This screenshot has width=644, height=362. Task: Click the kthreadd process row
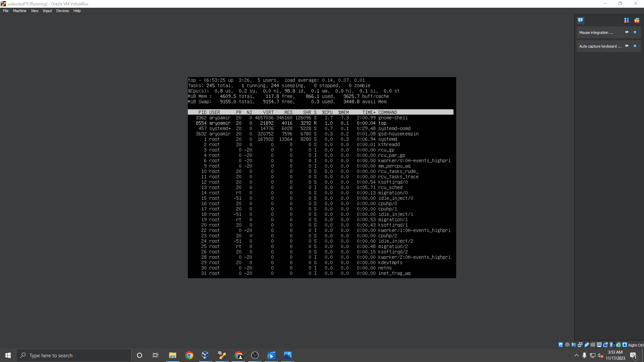coord(321,144)
